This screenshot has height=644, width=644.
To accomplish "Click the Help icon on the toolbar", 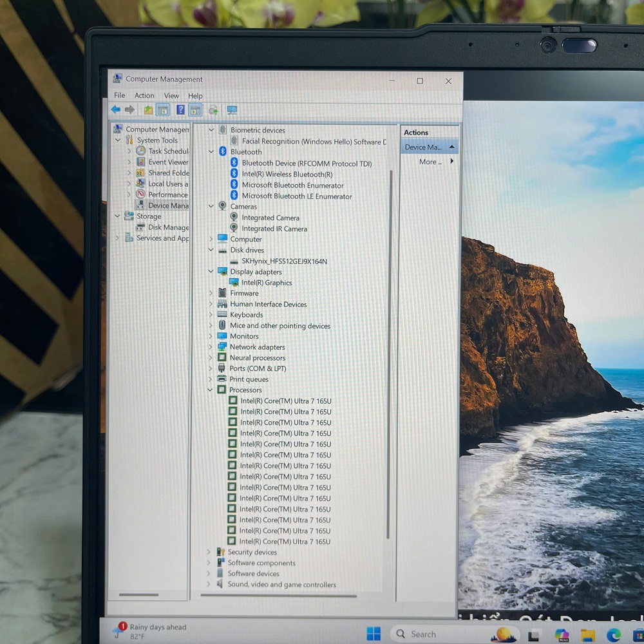I will 181,109.
